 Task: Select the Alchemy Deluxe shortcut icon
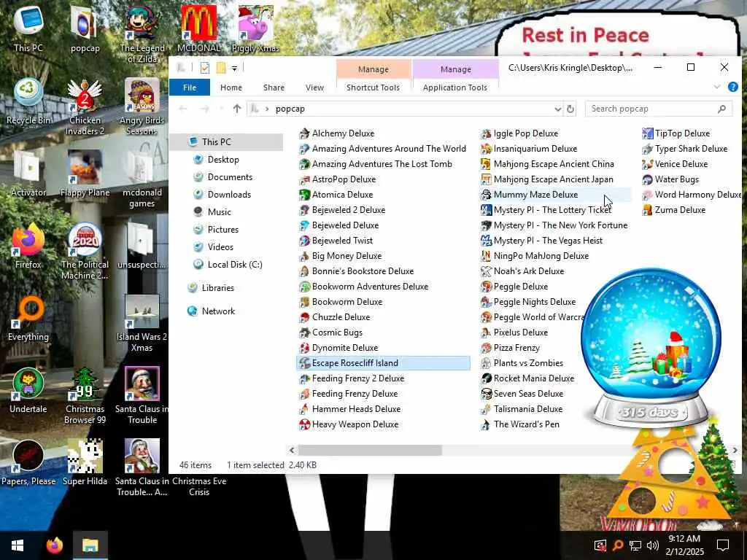304,134
